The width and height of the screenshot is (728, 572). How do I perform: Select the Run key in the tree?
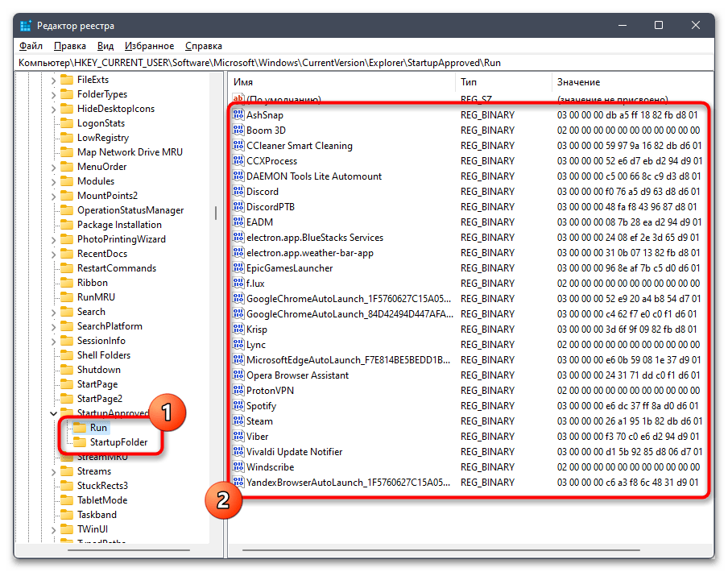click(x=98, y=428)
